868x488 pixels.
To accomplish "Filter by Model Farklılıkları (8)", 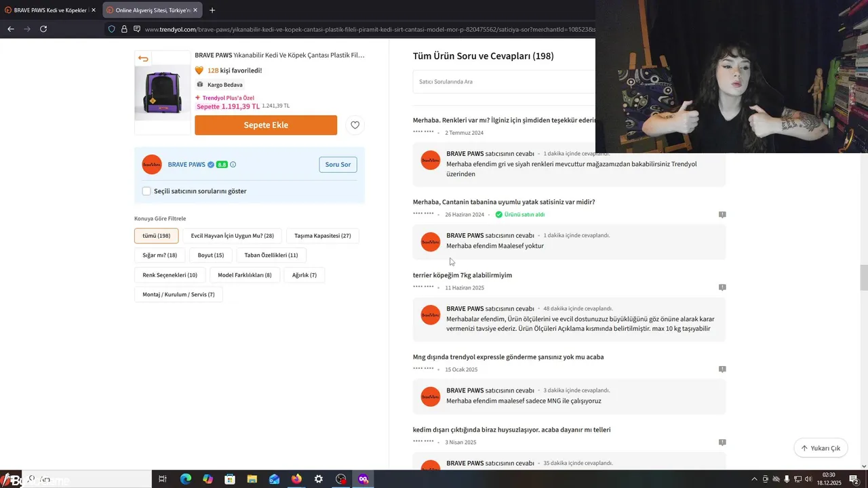I will (245, 275).
